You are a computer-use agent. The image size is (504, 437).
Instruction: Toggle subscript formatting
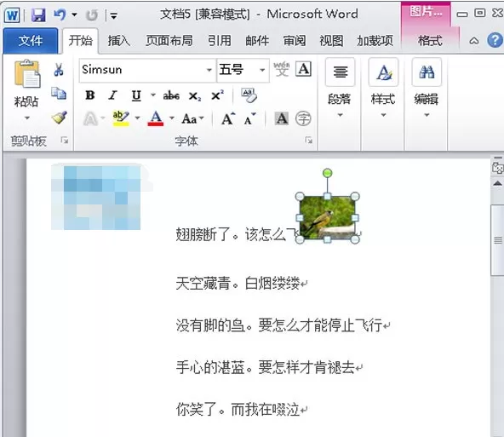pos(195,95)
